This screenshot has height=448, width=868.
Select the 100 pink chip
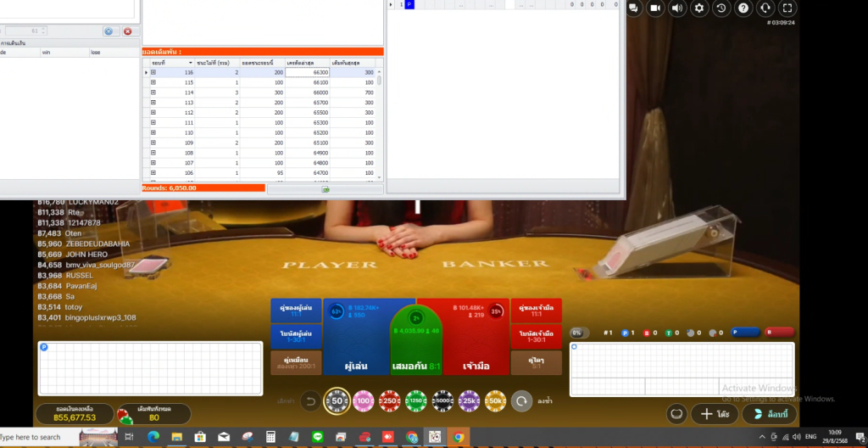click(364, 400)
